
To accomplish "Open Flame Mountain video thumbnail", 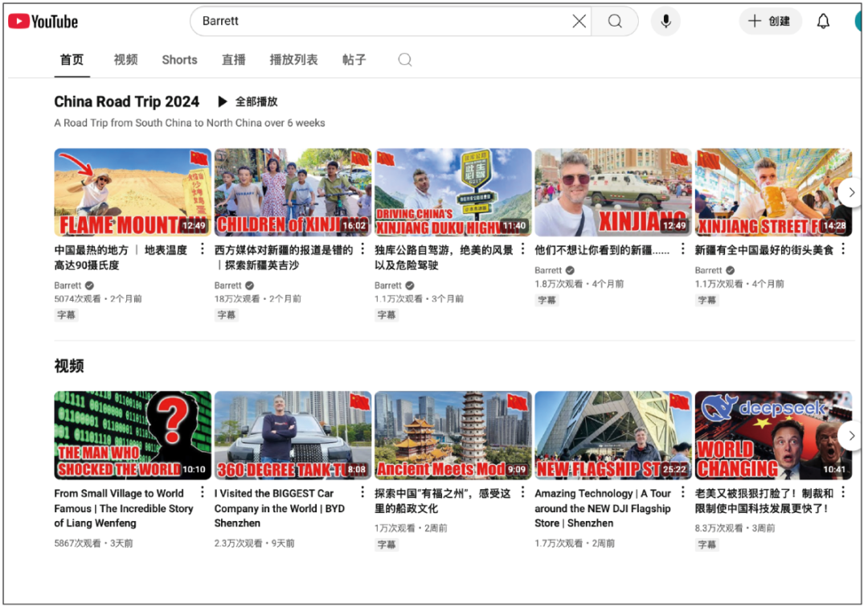I will pos(133,192).
